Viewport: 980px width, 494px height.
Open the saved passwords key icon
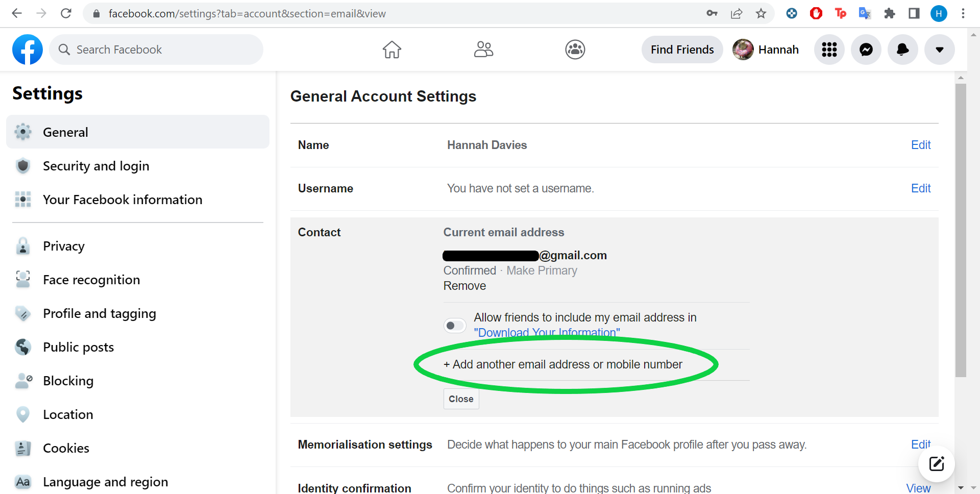click(712, 13)
